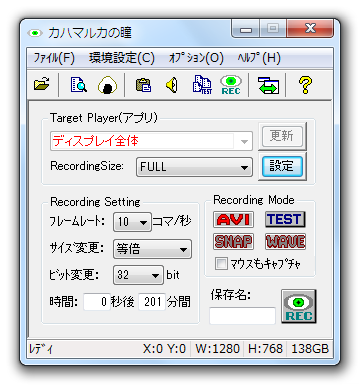Open the フレームレート 10 dropdown

[132, 222]
